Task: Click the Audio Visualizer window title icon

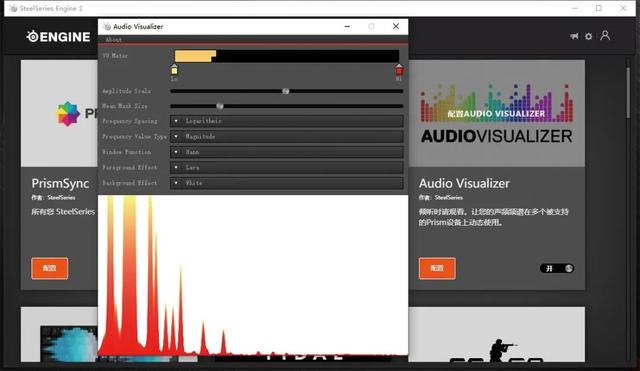Action: pyautogui.click(x=107, y=27)
